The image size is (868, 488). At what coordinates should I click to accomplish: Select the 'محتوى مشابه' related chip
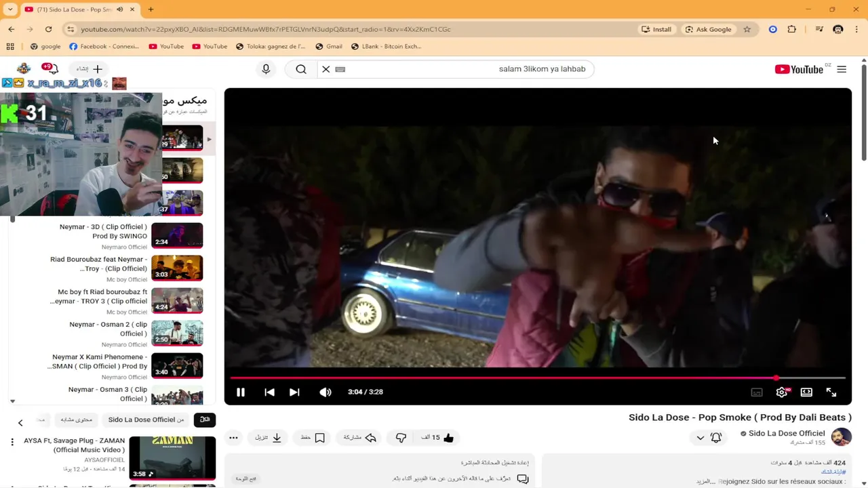(76, 420)
